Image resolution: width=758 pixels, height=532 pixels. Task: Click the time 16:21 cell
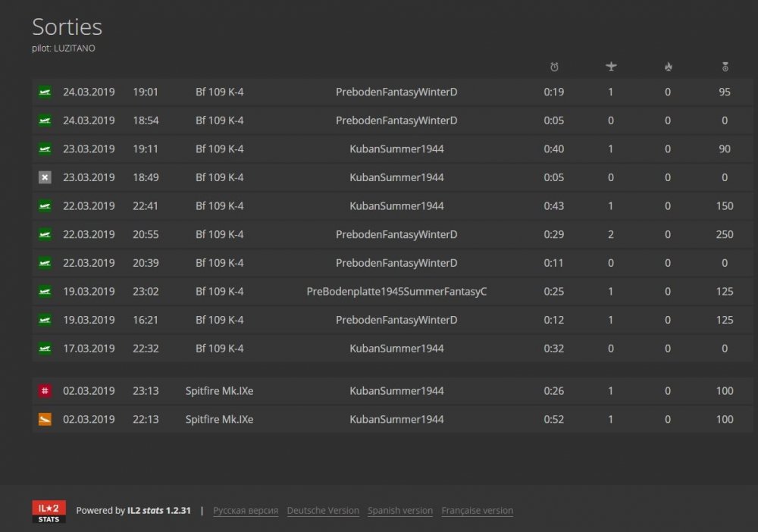point(146,320)
